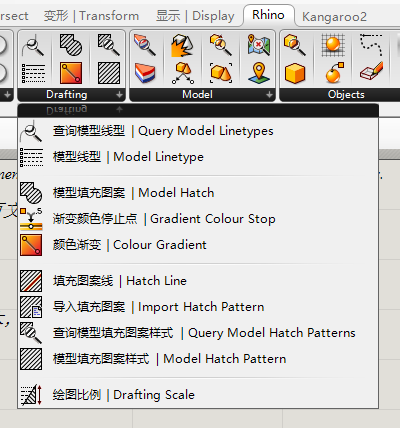
Task: Click orange shape with magnifier icon in Model panel
Action: [x=220, y=44]
